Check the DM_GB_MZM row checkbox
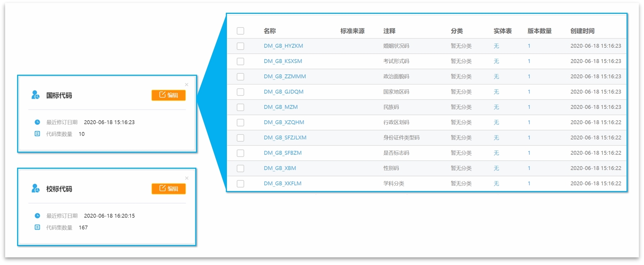This screenshot has height=265, width=644. click(240, 108)
